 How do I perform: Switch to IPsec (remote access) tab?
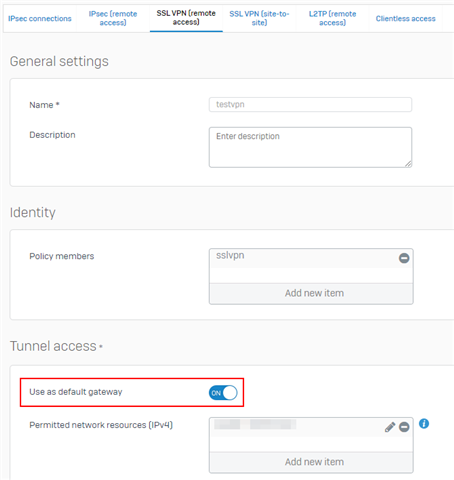click(x=113, y=18)
